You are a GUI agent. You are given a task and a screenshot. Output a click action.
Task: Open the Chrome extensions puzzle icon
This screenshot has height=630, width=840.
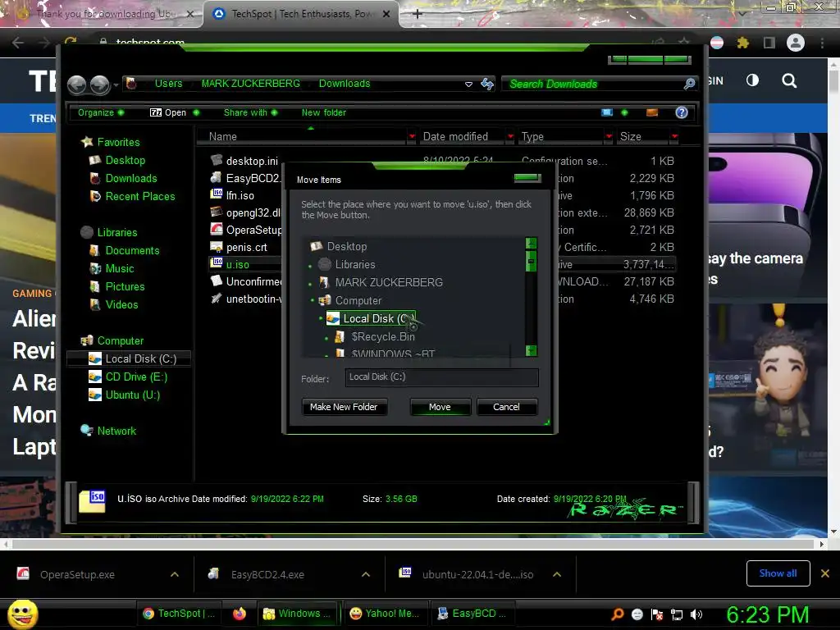coord(742,43)
